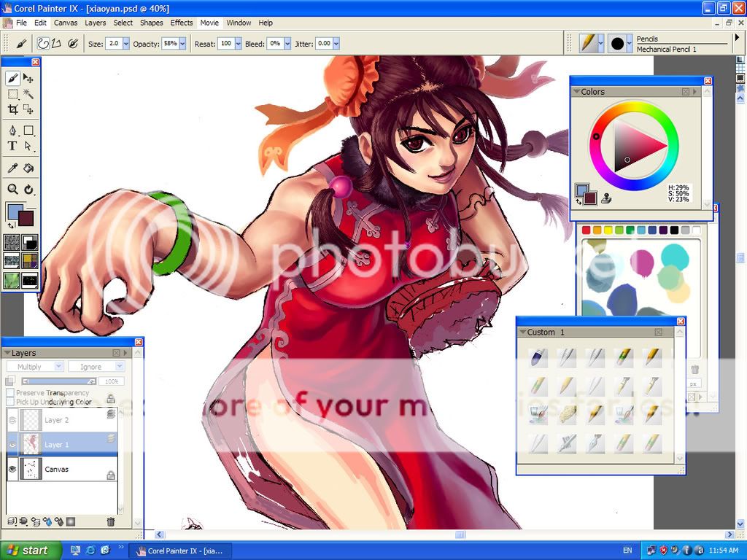
Task: Select the Pen tool
Action: click(x=13, y=131)
